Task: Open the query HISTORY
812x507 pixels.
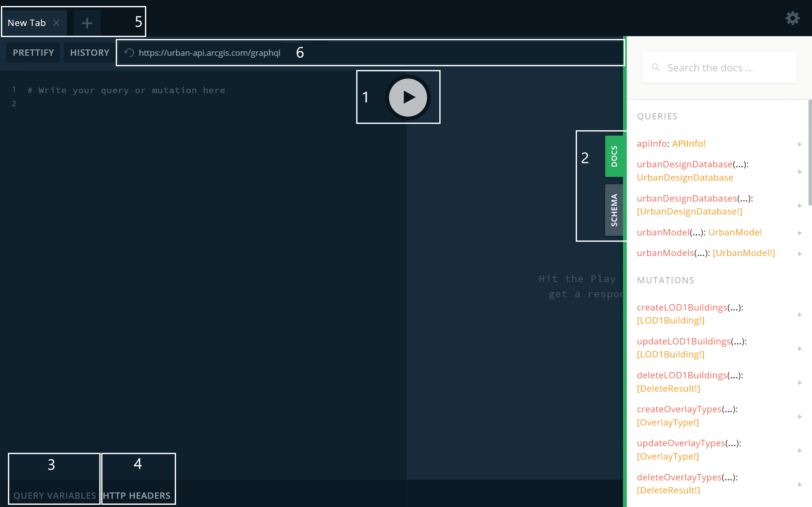Action: (89, 52)
